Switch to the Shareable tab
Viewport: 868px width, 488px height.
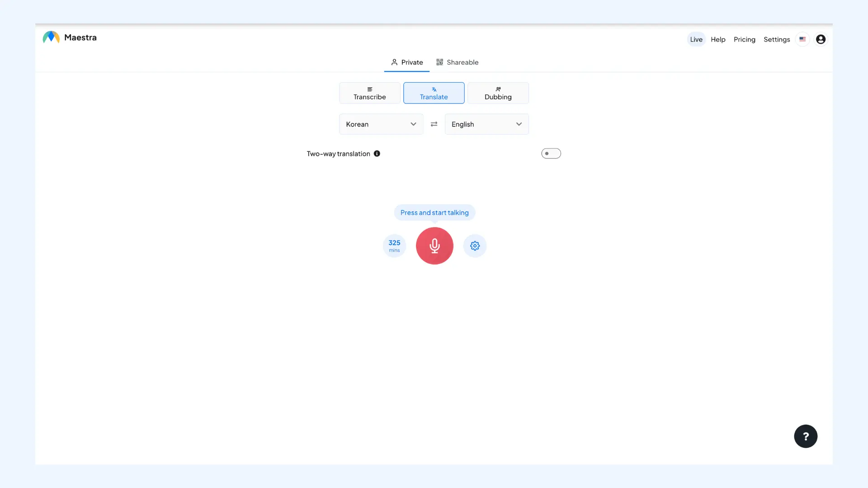(457, 62)
